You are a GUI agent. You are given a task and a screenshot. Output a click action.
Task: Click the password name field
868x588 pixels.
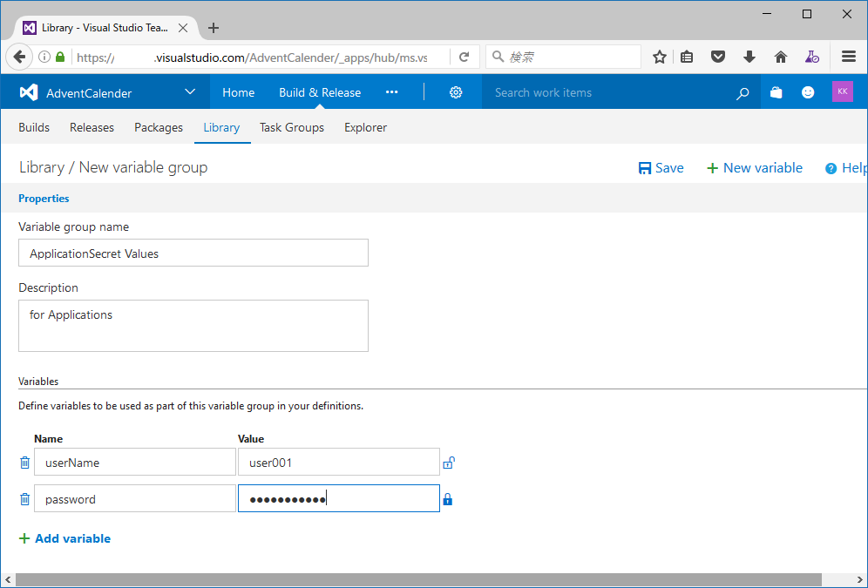[x=135, y=498]
